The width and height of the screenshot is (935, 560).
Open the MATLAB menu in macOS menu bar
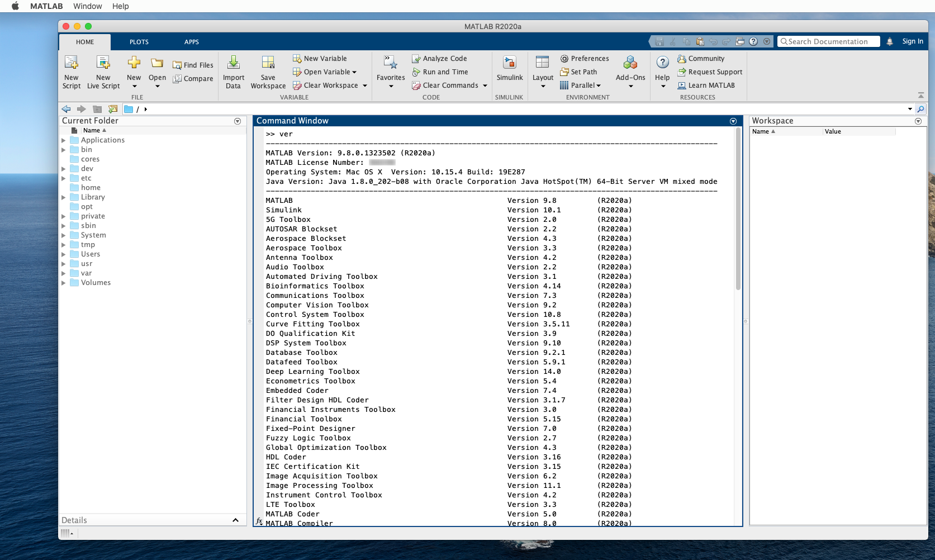[46, 6]
